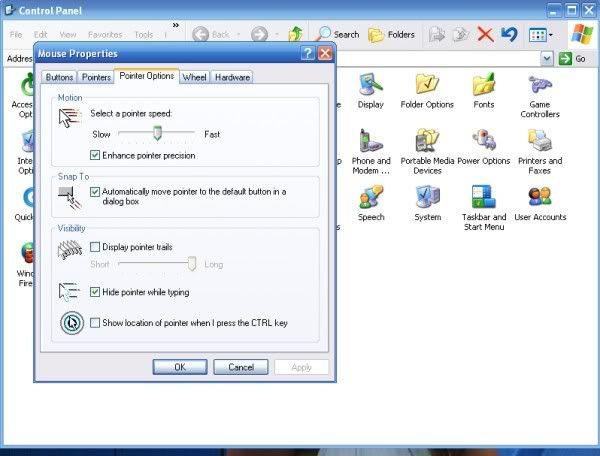This screenshot has width=600, height=456.
Task: Click the Forward toolbar arrow
Action: coord(259,34)
